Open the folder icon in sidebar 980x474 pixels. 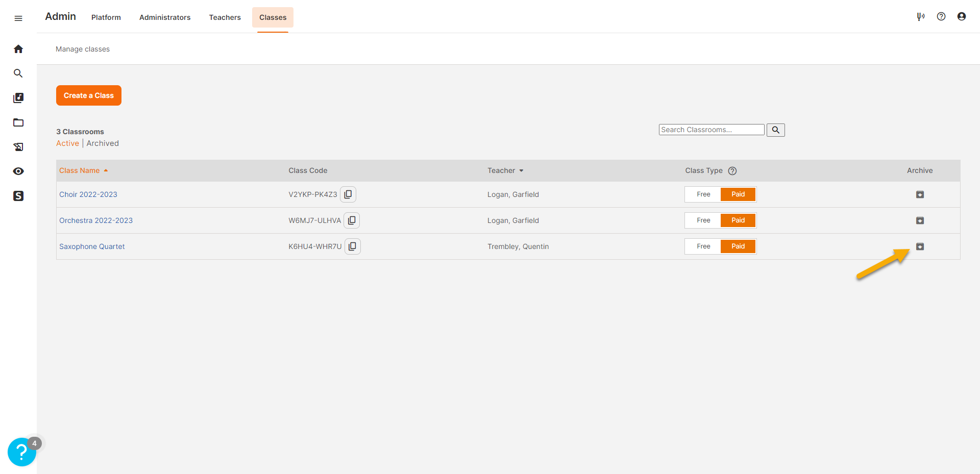18,122
